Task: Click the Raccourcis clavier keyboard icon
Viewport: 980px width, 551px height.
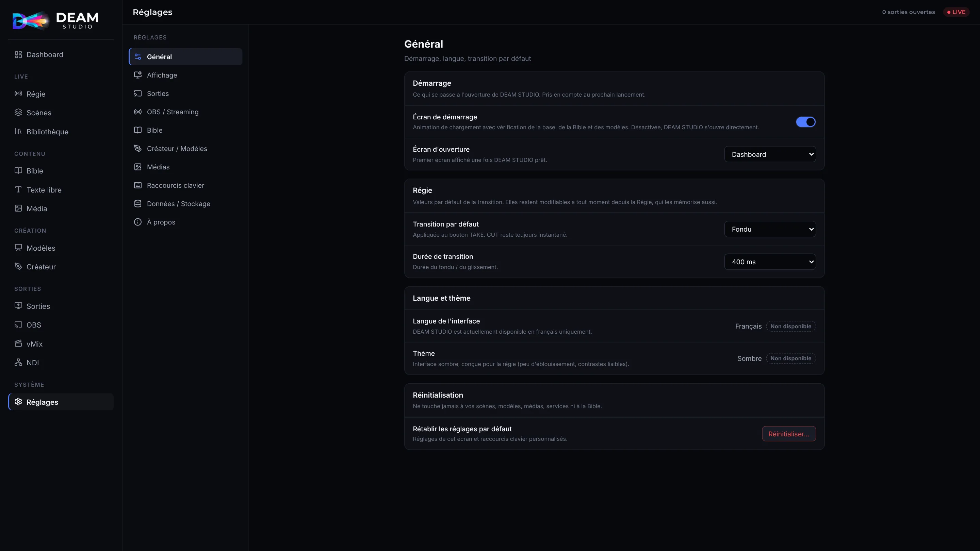Action: pos(138,185)
